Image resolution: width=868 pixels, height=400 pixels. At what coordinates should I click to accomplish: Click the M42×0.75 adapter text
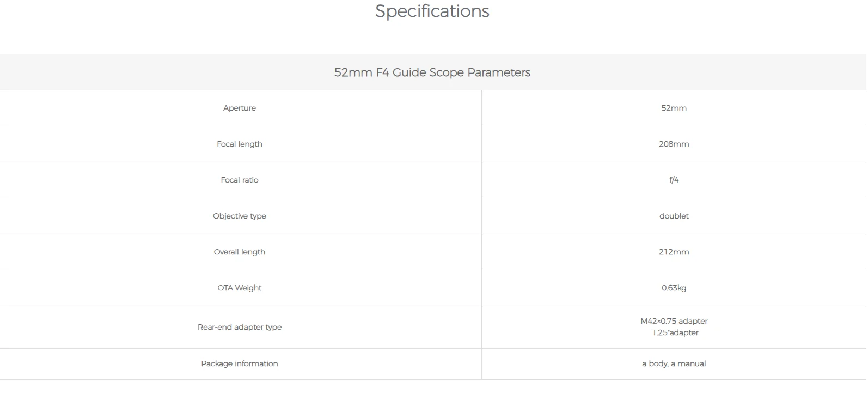[x=674, y=321]
